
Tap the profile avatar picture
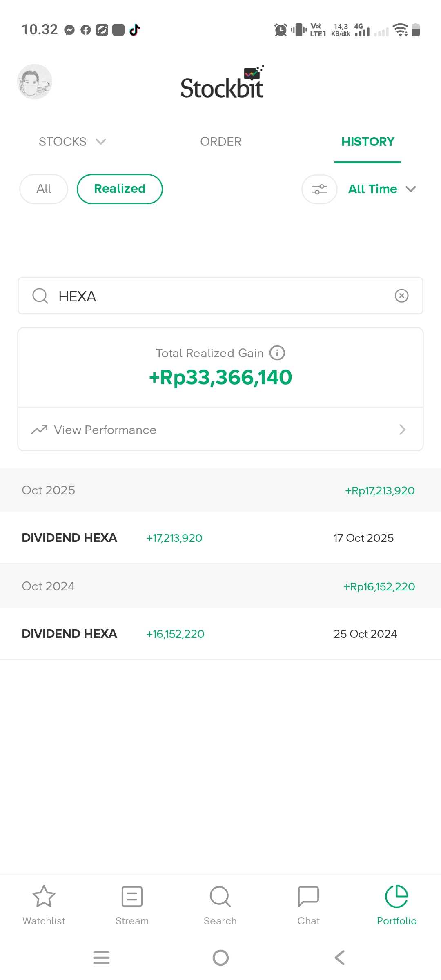[35, 82]
